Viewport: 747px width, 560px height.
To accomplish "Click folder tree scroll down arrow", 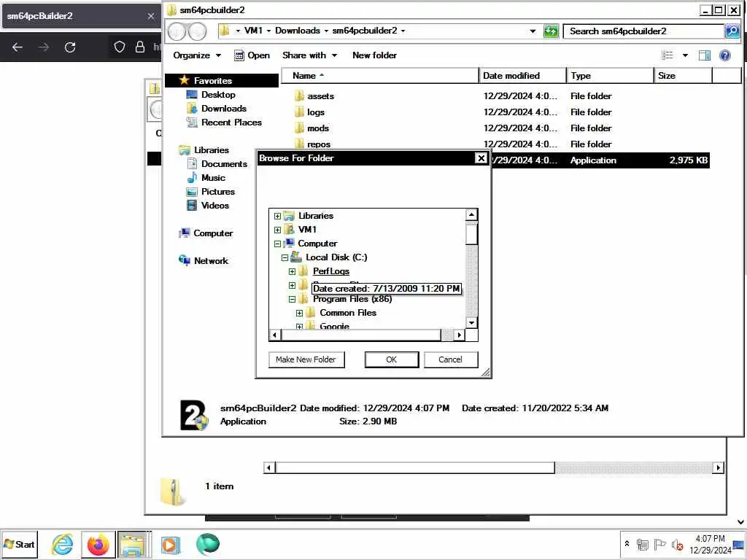I will 471,323.
